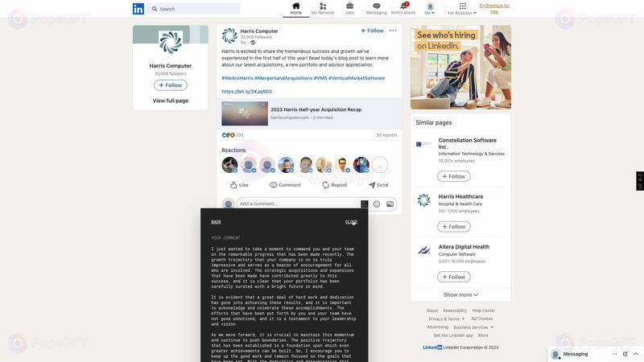
Task: Click Try Premium for free link
Action: click(494, 9)
